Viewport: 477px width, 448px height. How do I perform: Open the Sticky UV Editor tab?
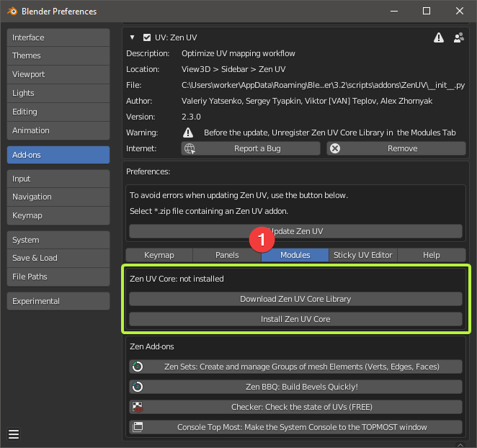point(362,255)
